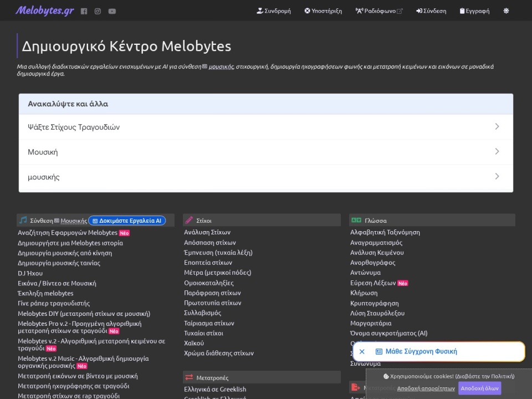532x399 pixels.
Task: Open Melobytes v.2 Music instrumental link
Action: point(83,362)
